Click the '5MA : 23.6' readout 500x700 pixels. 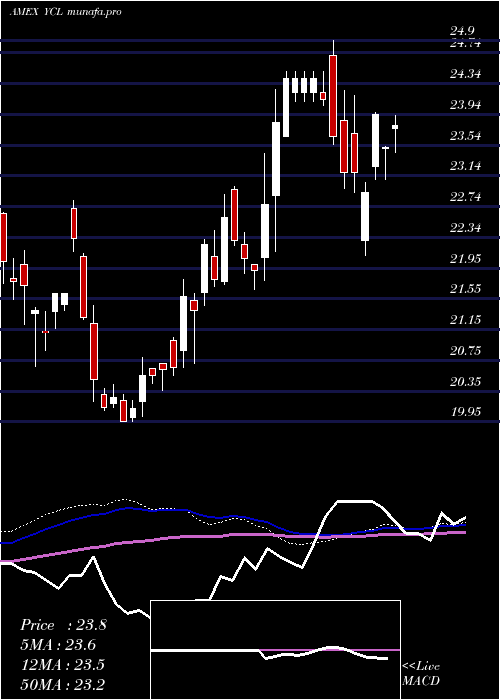pos(58,645)
